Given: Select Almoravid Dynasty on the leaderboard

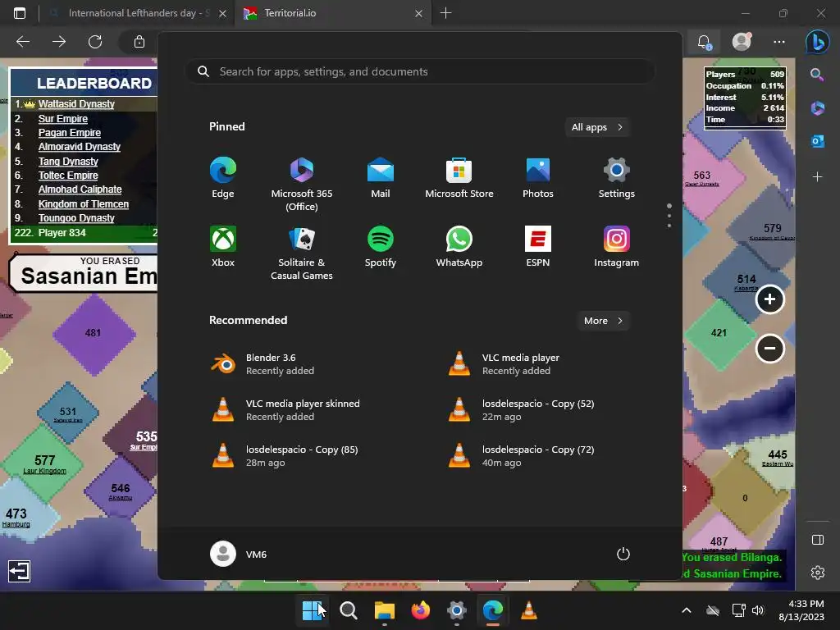Looking at the screenshot, I should pos(80,147).
